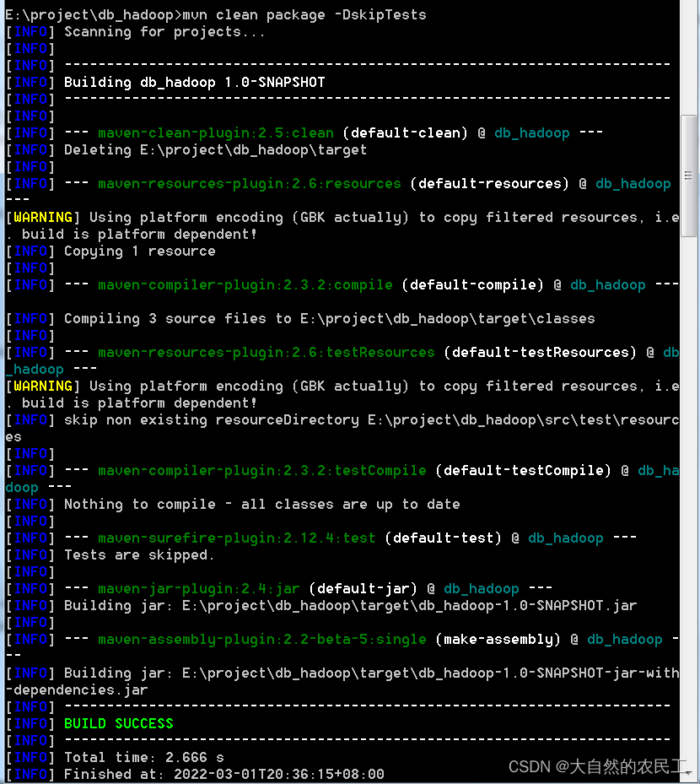Click 'Compiling 3 source files' line
The height and width of the screenshot is (784, 700).
tap(329, 318)
